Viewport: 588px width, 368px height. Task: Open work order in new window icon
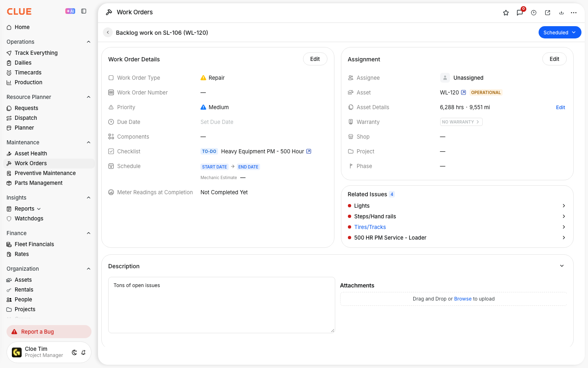(548, 13)
